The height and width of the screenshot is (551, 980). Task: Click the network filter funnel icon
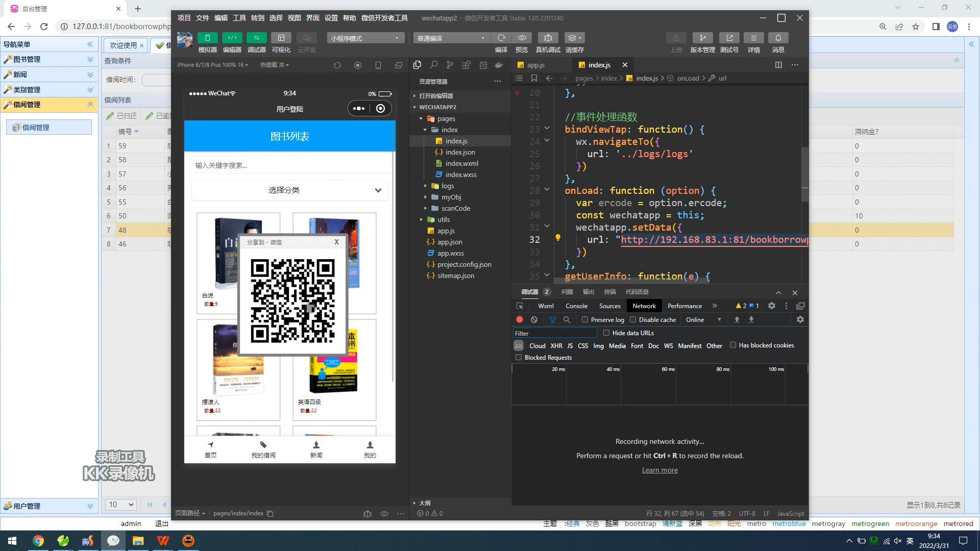[x=552, y=319]
